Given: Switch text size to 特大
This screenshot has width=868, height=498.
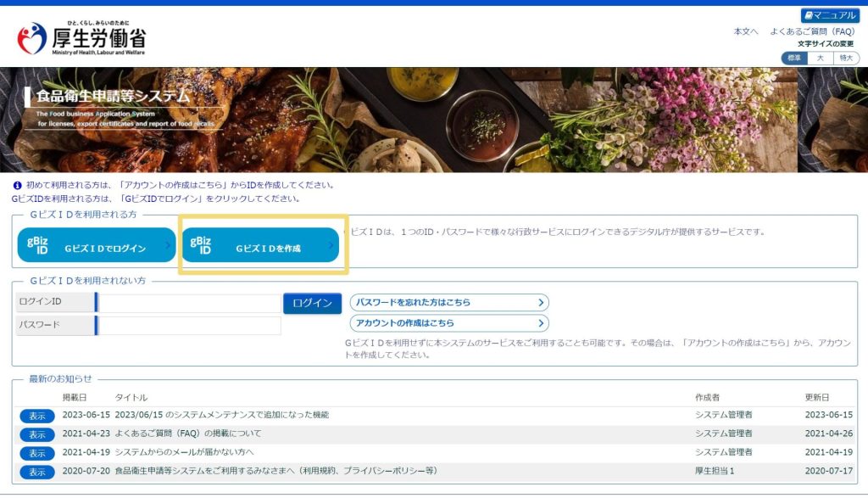Looking at the screenshot, I should click(x=846, y=58).
